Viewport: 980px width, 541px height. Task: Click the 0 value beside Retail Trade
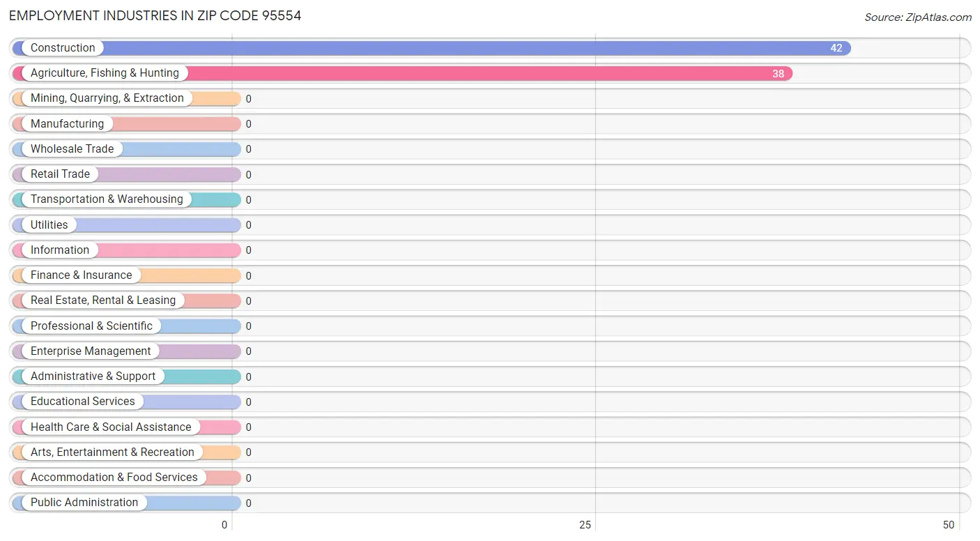pos(248,175)
